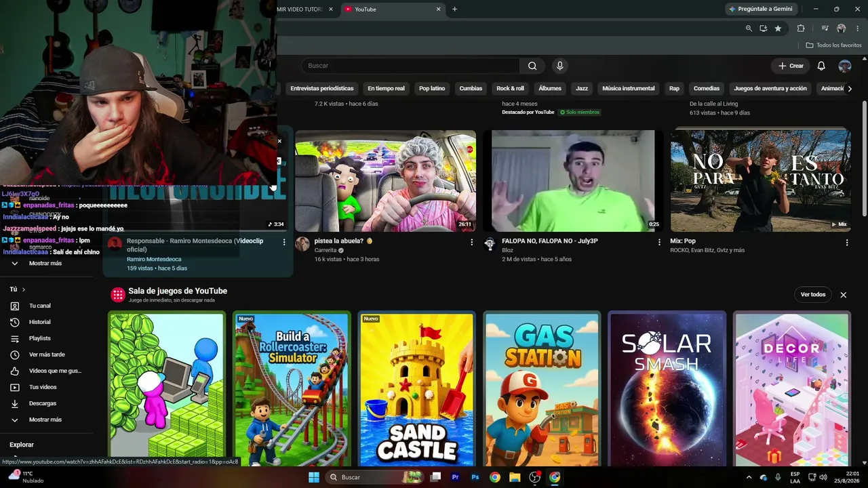Launch Adobe Premiere Pro from taskbar

pyautogui.click(x=455, y=477)
